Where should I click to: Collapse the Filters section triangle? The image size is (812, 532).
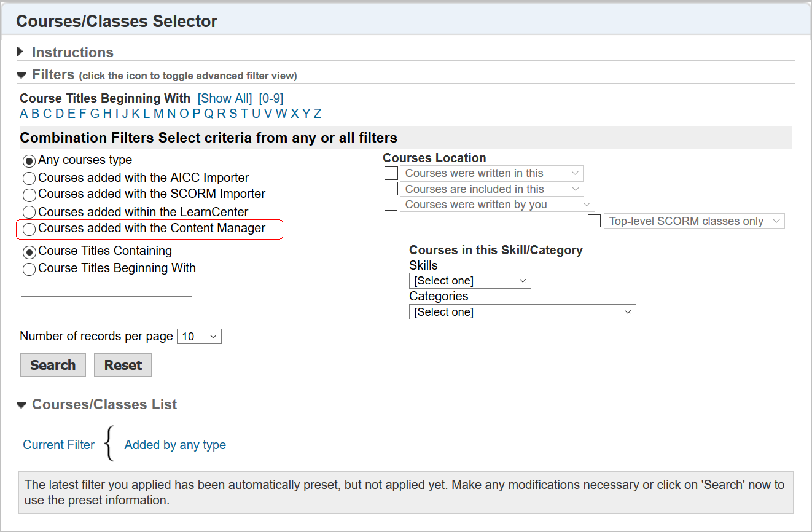click(x=21, y=75)
